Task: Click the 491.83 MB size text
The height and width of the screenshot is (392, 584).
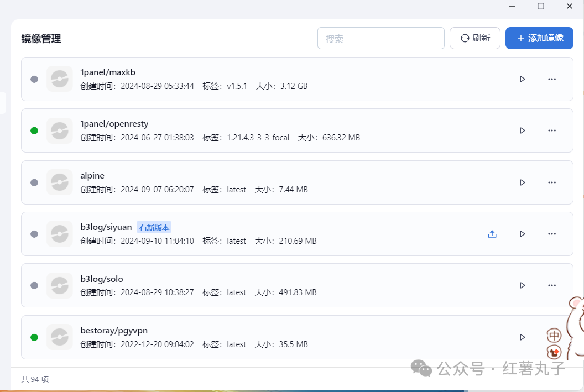Action: point(298,292)
